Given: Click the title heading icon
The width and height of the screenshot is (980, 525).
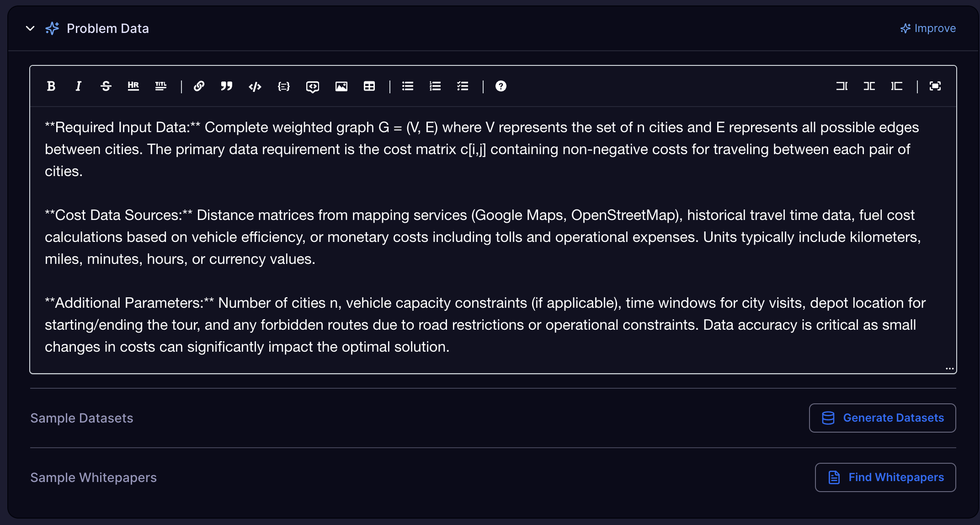Looking at the screenshot, I should pos(160,86).
